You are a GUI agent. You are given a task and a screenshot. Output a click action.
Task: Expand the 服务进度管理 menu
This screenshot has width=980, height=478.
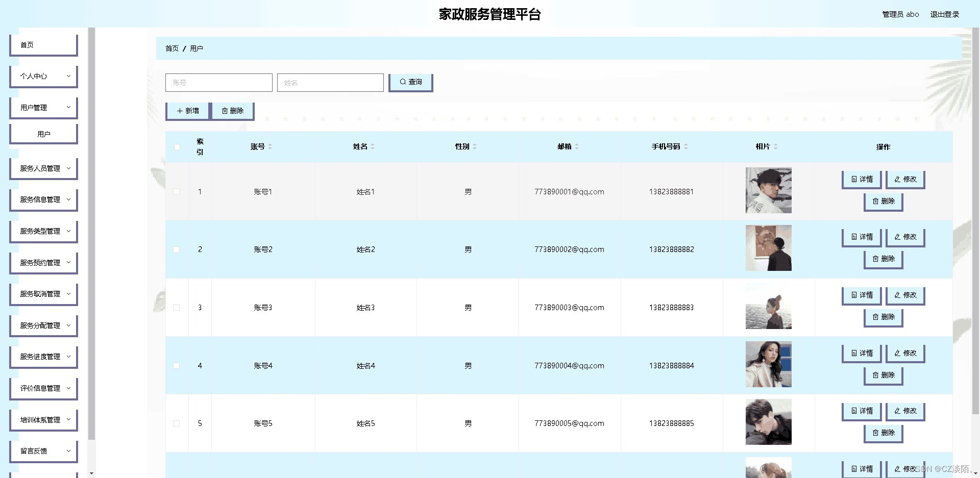coord(43,357)
